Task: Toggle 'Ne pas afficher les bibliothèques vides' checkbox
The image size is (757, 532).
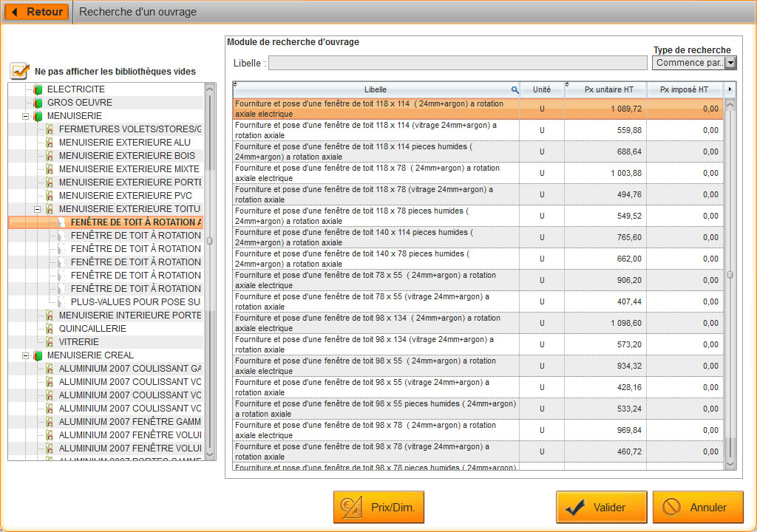Action: point(19,72)
